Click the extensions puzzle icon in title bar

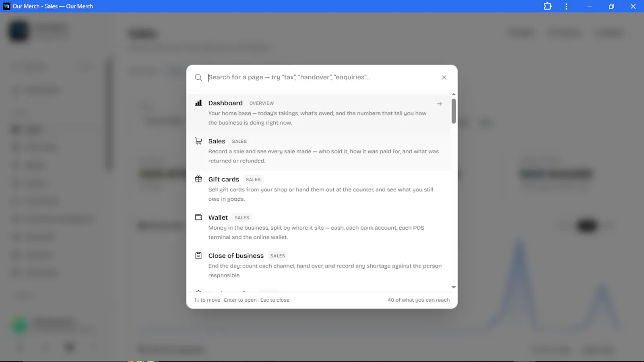click(547, 6)
